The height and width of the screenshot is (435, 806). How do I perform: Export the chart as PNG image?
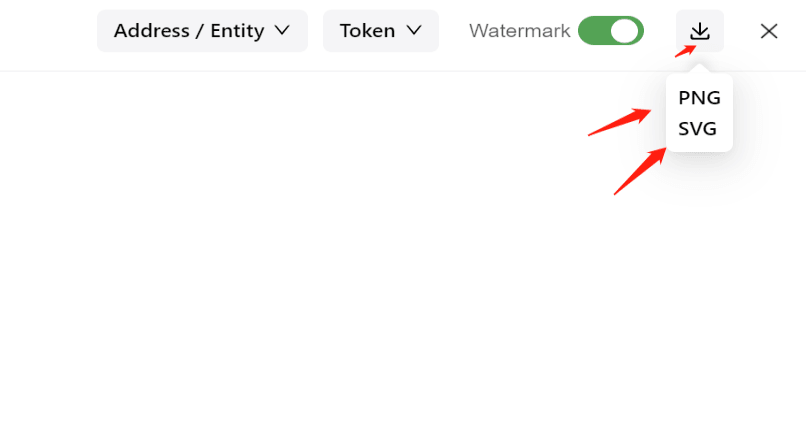[699, 98]
